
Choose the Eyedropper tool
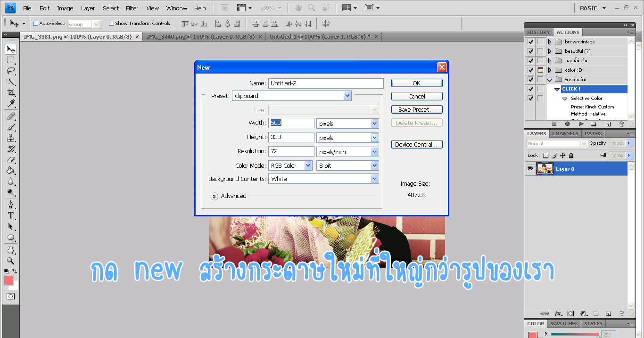point(10,104)
